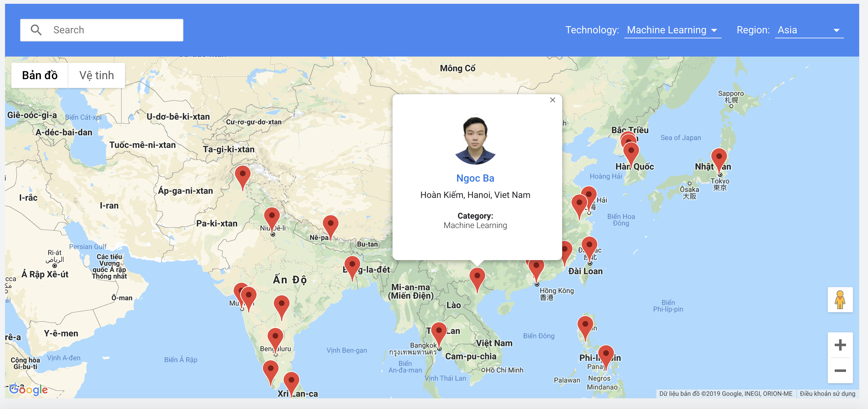Open the Region dropdown
The height and width of the screenshot is (409, 868).
(809, 30)
